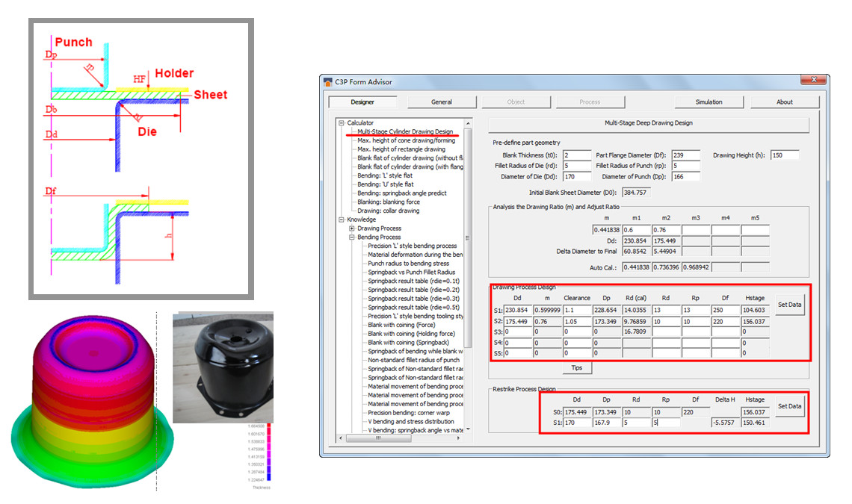Click the black drawn part photo thumbnail
The width and height of the screenshot is (852, 504).
pos(222,370)
